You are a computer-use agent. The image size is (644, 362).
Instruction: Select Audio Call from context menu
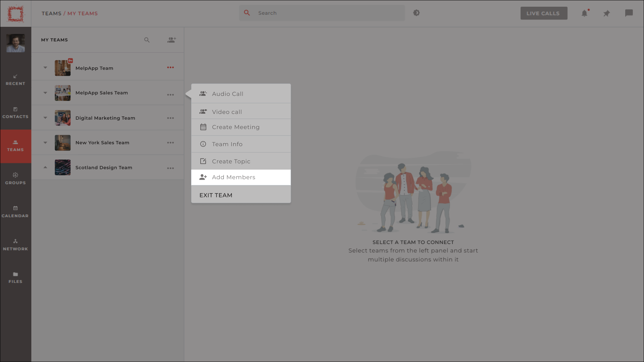tap(241, 94)
